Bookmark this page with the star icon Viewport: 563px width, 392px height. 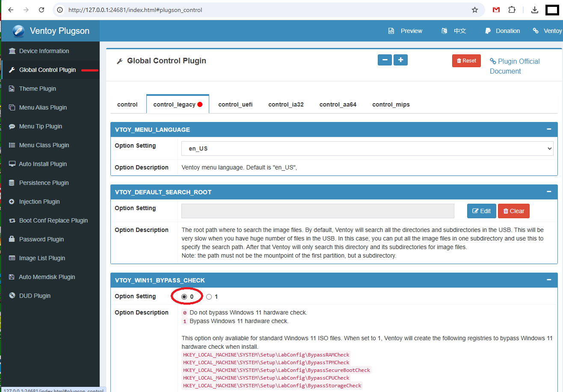tap(475, 10)
